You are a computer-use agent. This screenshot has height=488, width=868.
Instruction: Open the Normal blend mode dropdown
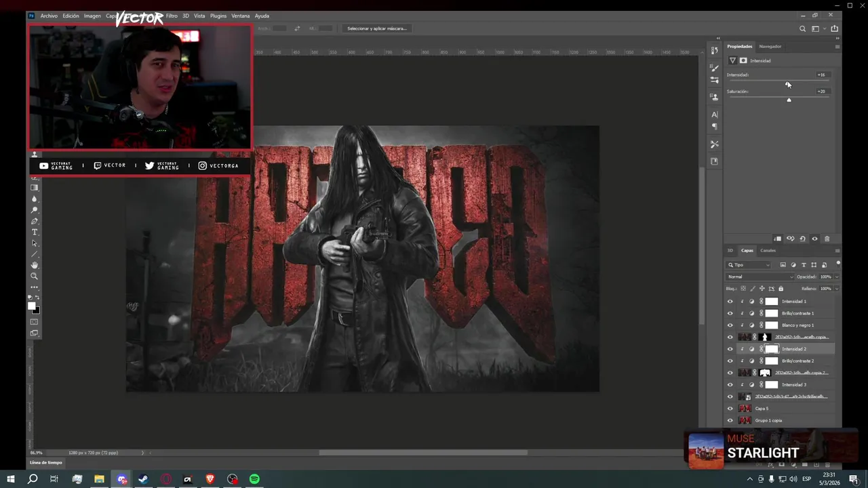point(759,277)
